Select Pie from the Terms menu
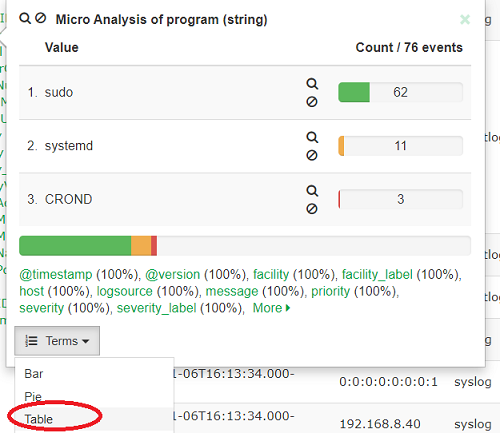This screenshot has width=500, height=433. tap(33, 396)
